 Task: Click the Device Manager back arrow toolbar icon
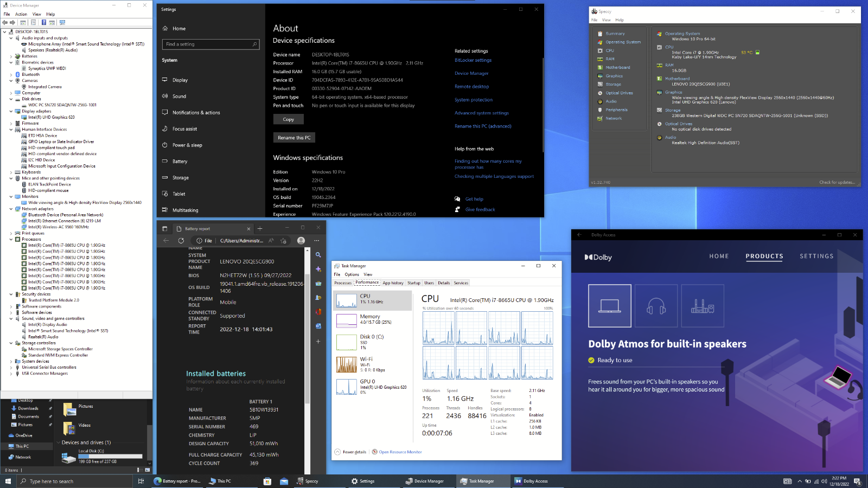click(x=5, y=22)
